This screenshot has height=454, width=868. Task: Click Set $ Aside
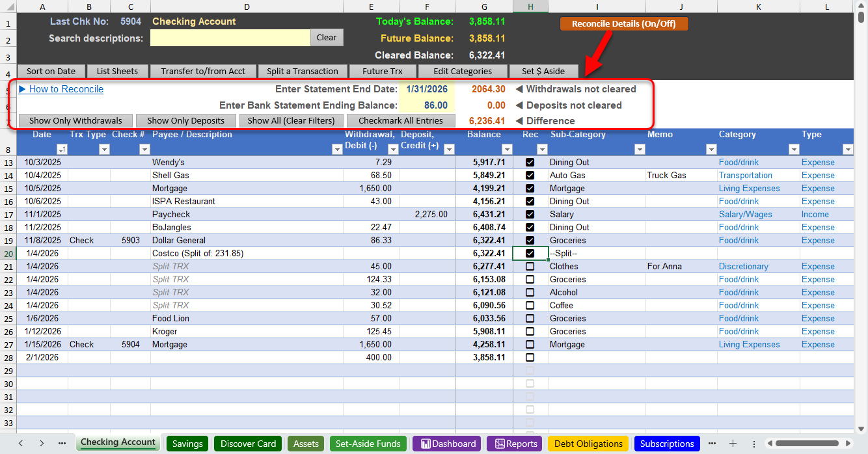pyautogui.click(x=544, y=71)
